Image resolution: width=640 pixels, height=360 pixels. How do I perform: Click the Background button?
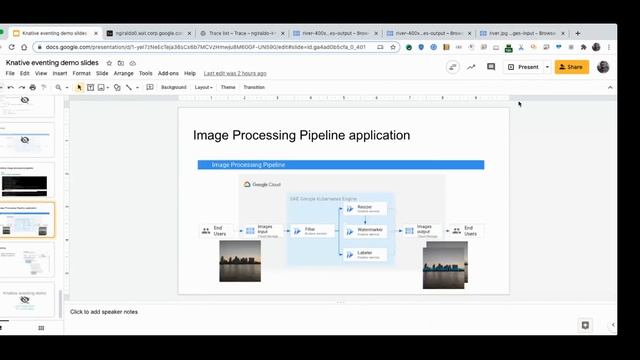(x=173, y=87)
